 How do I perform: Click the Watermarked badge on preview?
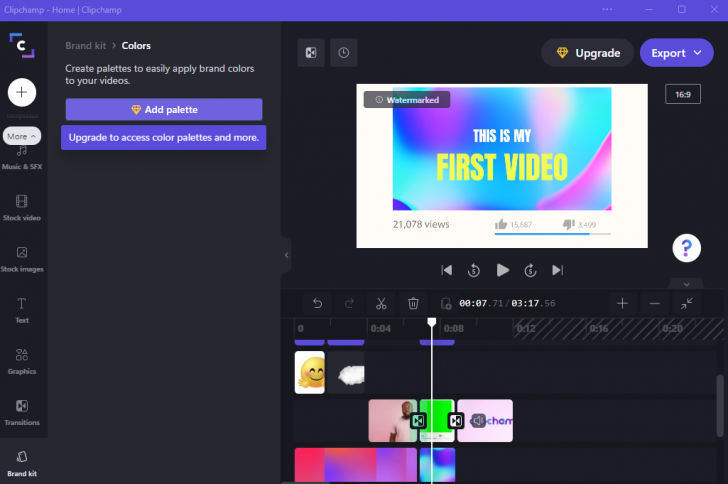pyautogui.click(x=407, y=100)
